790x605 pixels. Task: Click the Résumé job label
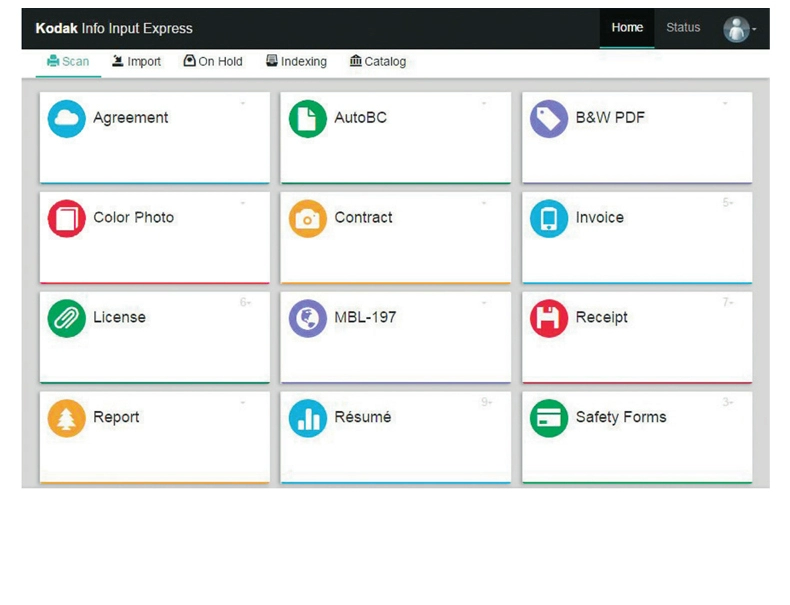(363, 417)
